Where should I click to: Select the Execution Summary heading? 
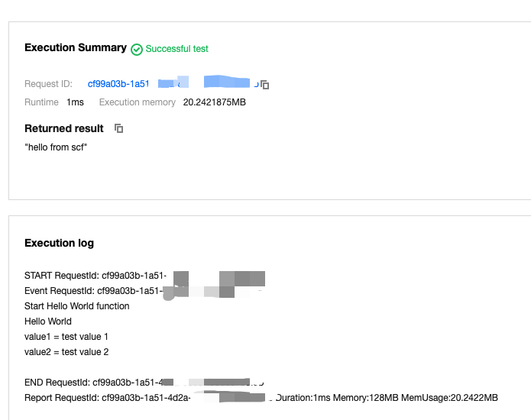click(x=76, y=47)
